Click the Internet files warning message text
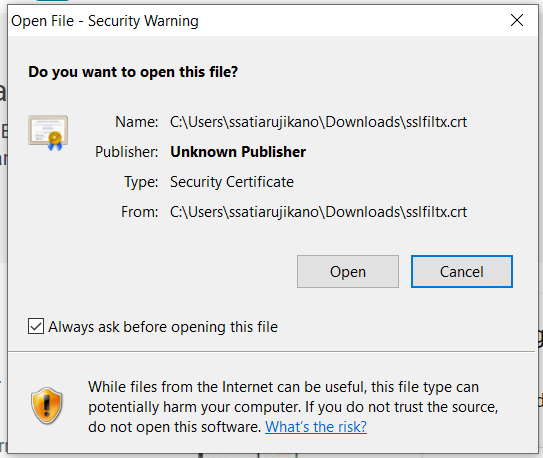Screen dimensions: 543x458 pyautogui.click(x=293, y=407)
